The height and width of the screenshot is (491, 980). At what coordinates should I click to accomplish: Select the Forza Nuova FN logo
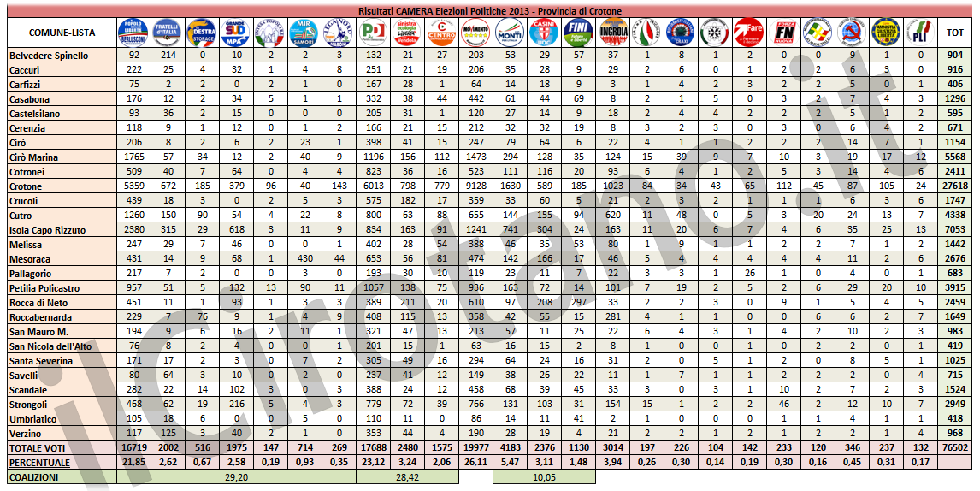point(783,32)
